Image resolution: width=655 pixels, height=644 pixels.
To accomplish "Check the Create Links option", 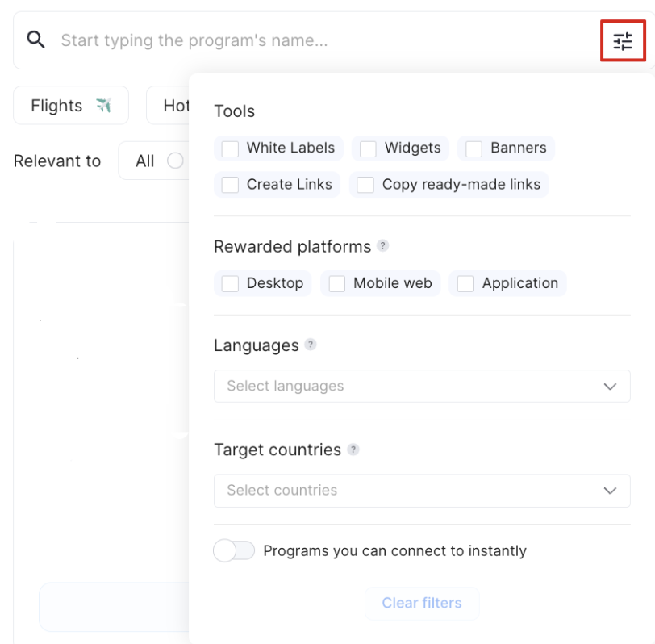I will 230,185.
